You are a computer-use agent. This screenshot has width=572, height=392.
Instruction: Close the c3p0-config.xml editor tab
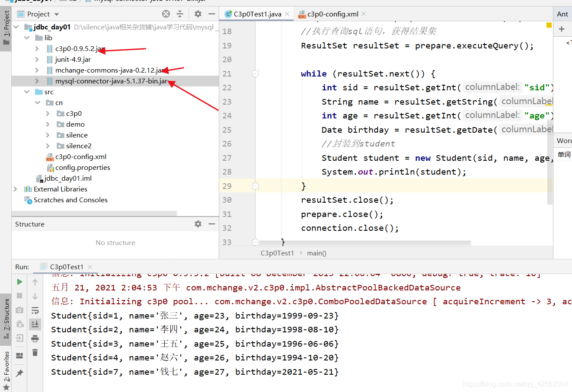click(364, 14)
